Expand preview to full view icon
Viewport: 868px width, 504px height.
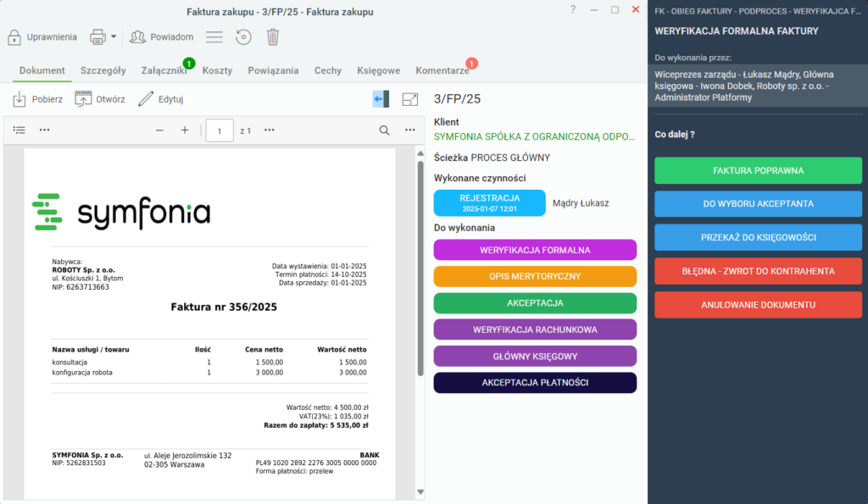tap(410, 100)
